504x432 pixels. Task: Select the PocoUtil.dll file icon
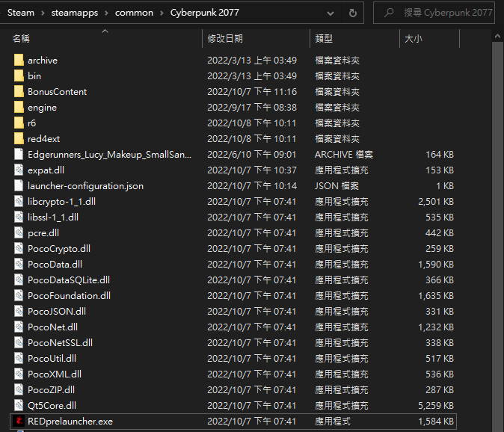[19, 359]
